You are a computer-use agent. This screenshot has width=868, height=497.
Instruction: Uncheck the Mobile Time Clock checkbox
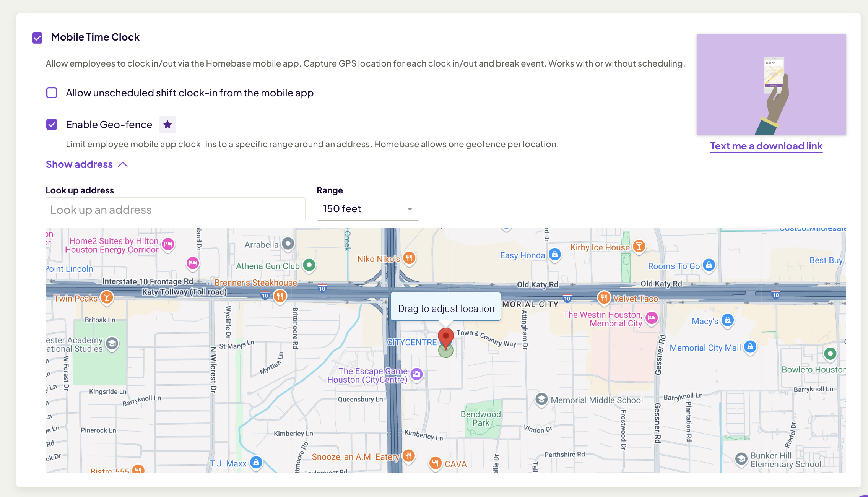(37, 38)
